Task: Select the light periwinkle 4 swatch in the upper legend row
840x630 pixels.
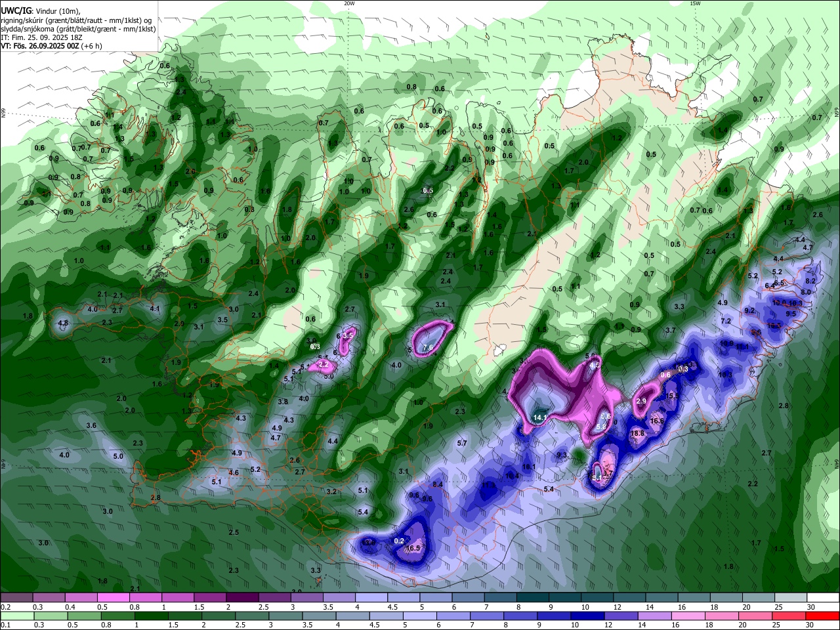Action: point(371,597)
